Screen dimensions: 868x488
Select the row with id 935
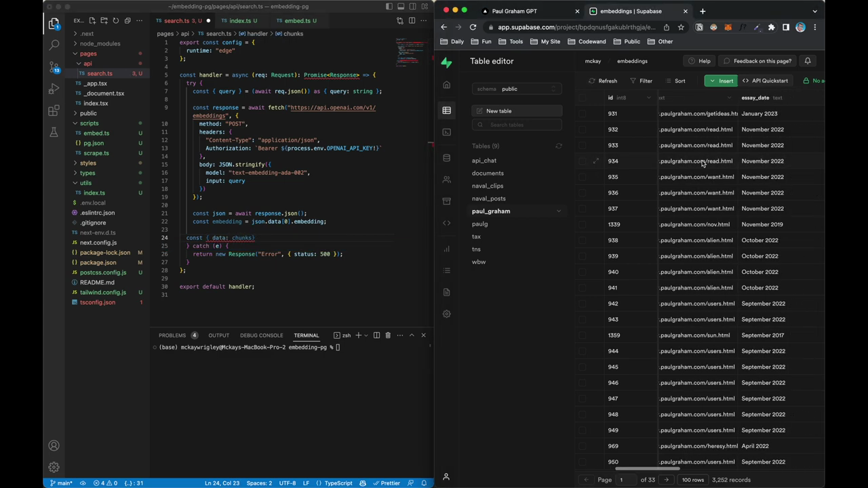click(583, 177)
